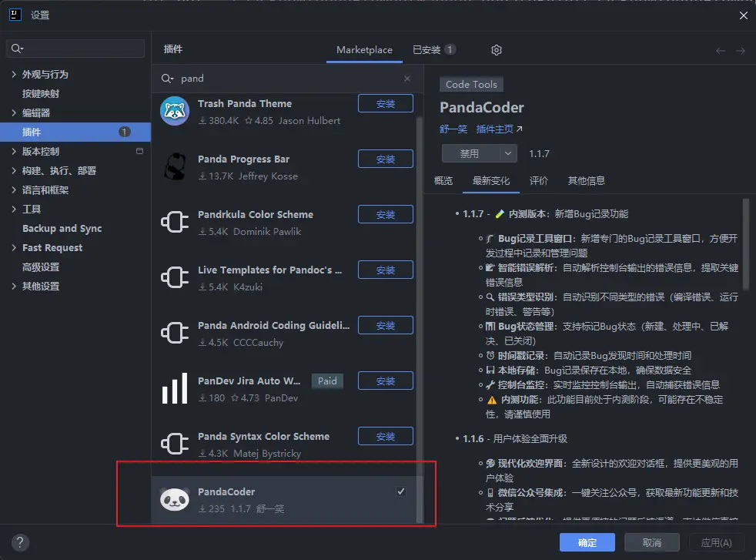
Task: Expand the 其他设置 category
Action: (14, 286)
